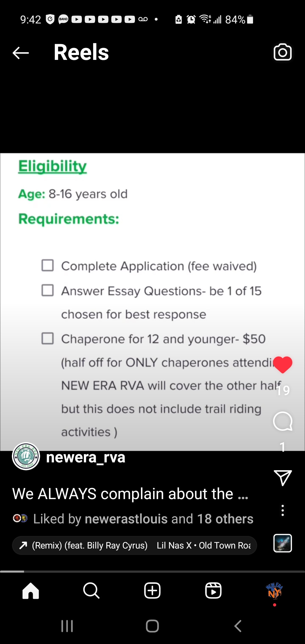Viewport: 305px width, 644px height.
Task: Tick the Complete Application checkbox
Action: pos(47,266)
